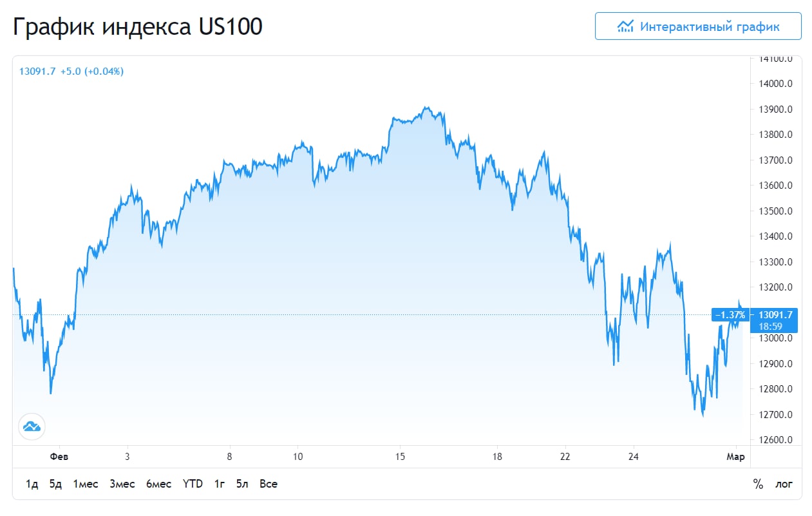The width and height of the screenshot is (812, 516).
Task: Choose the 1г time range
Action: [x=220, y=484]
